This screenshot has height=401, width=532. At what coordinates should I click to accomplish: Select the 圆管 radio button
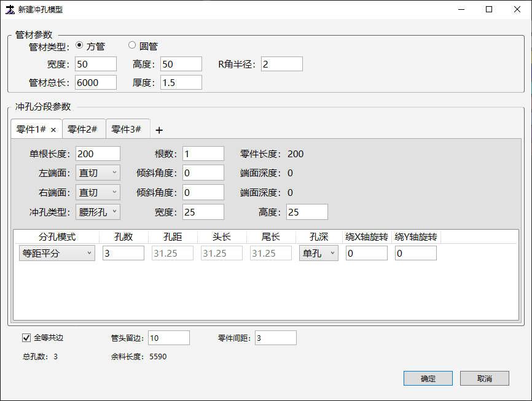pyautogui.click(x=131, y=45)
